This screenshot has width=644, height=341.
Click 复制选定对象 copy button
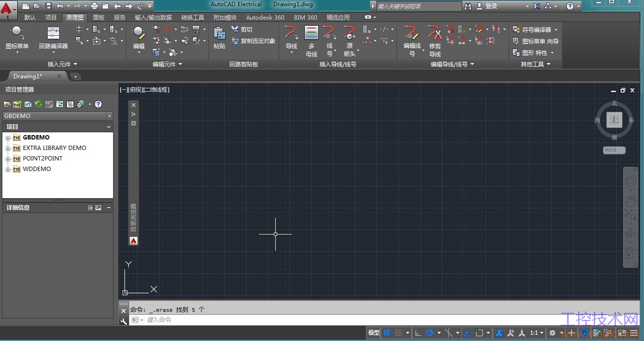253,41
